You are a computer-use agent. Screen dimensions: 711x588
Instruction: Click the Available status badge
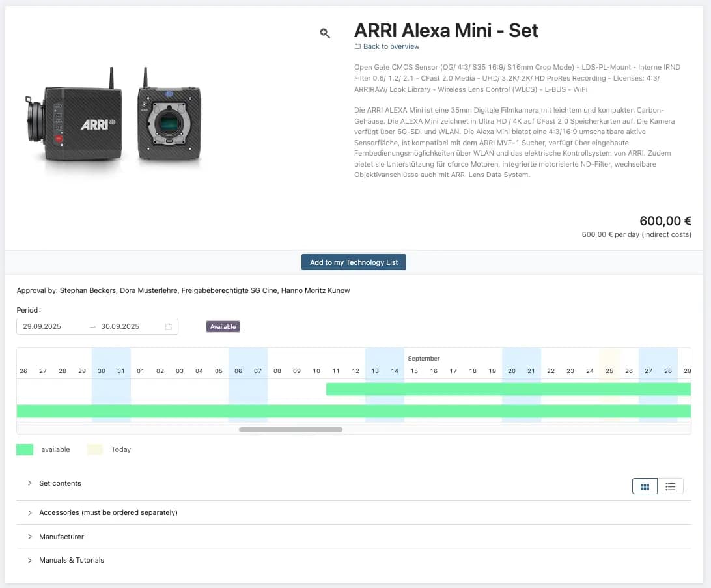coord(223,326)
